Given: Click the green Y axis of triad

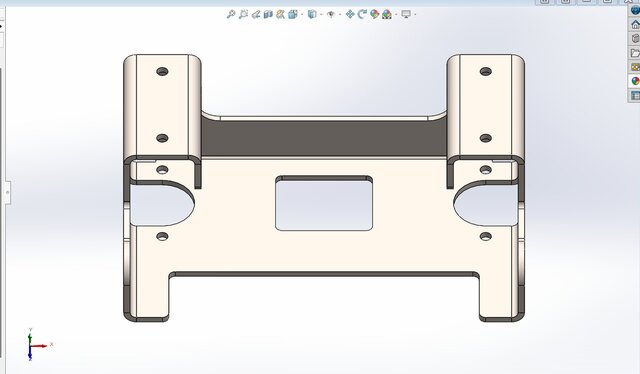Looking at the screenshot, I should (30, 340).
